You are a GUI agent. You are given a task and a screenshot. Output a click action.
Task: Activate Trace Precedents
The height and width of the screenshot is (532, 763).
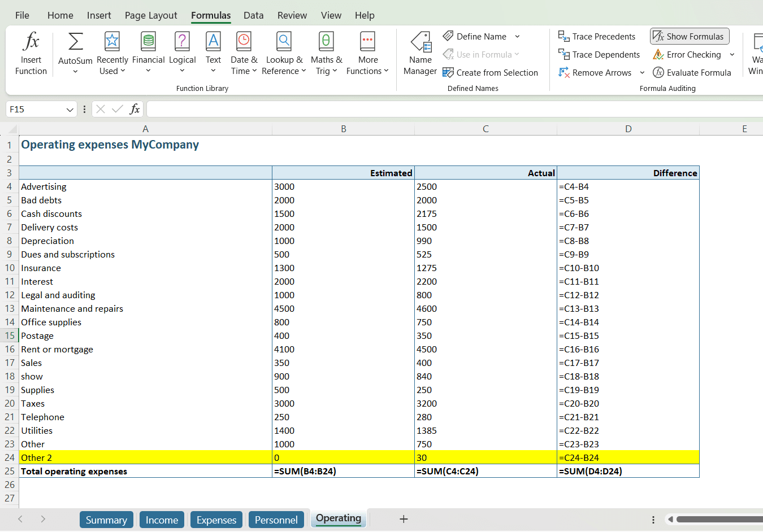pos(597,36)
